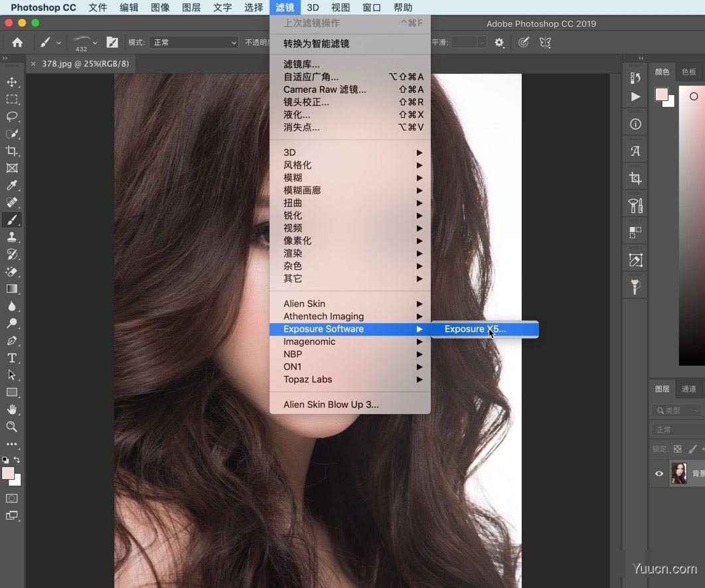The width and height of the screenshot is (705, 588).
Task: Select the Rectangular Marquee tool
Action: [12, 99]
